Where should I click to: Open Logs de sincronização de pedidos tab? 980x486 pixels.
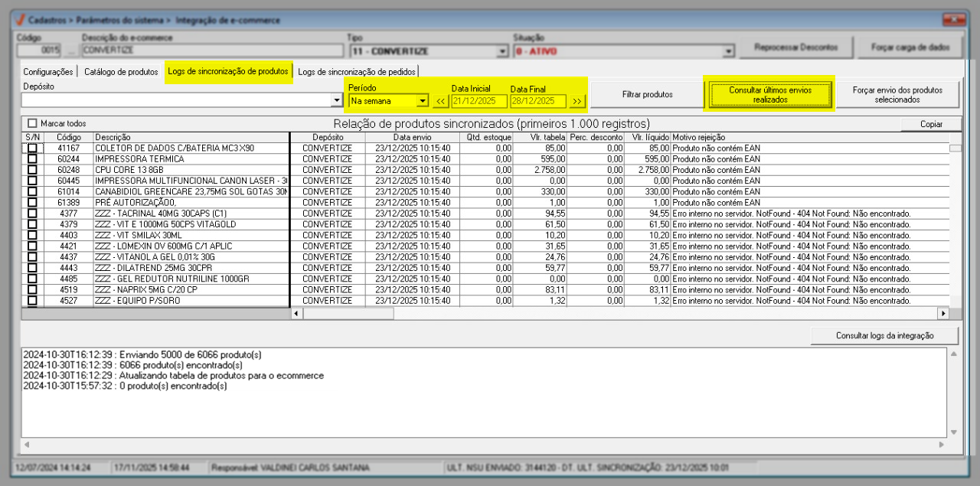click(x=357, y=72)
